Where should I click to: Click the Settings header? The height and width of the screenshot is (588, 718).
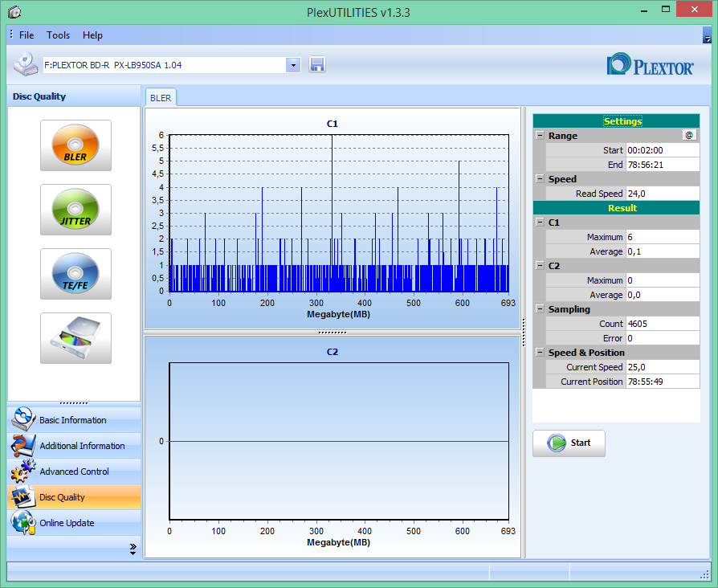click(616, 121)
